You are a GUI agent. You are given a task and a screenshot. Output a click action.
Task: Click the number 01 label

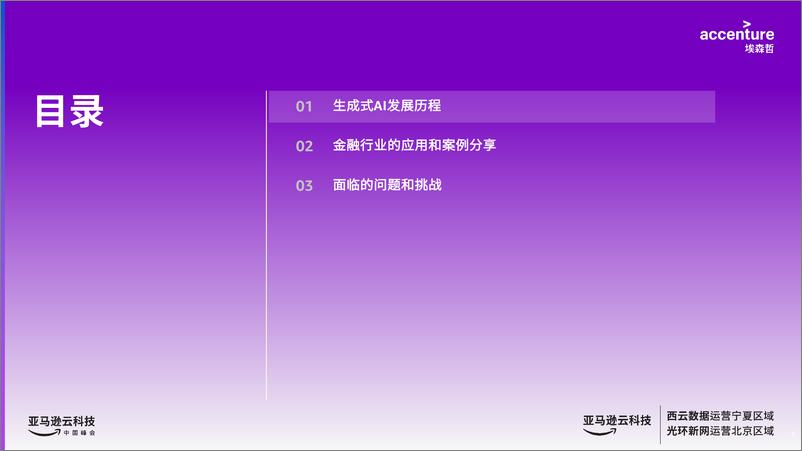pyautogui.click(x=304, y=106)
